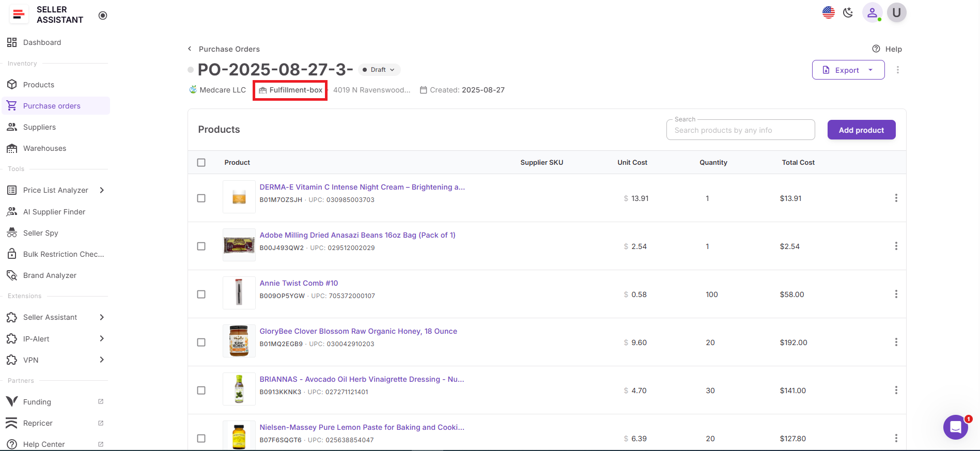Select all products with header checkbox
This screenshot has width=980, height=451.
point(201,163)
